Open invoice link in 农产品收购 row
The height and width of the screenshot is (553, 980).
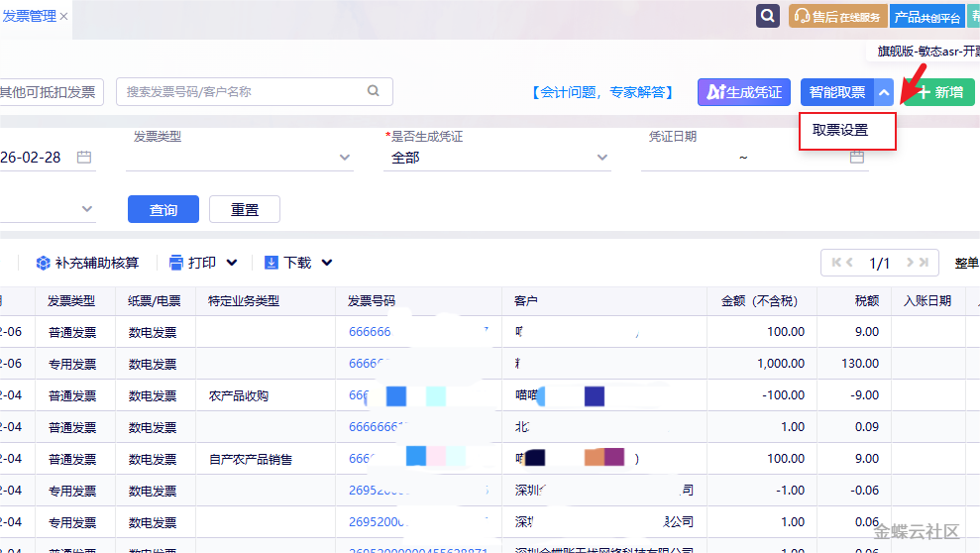click(359, 395)
